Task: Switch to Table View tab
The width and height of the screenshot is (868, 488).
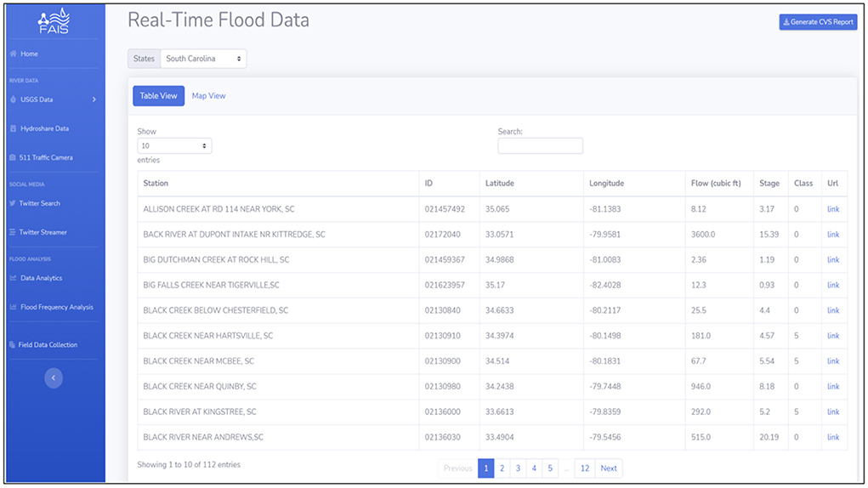Action: point(158,96)
